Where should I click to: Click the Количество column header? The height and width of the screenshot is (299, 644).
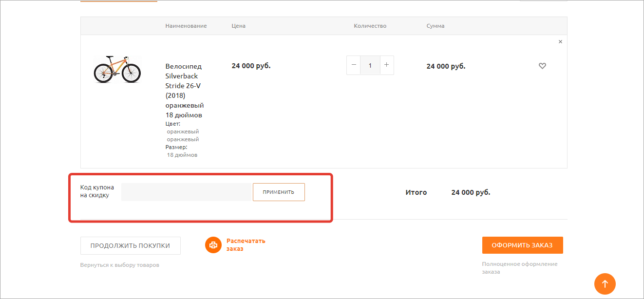(x=370, y=26)
